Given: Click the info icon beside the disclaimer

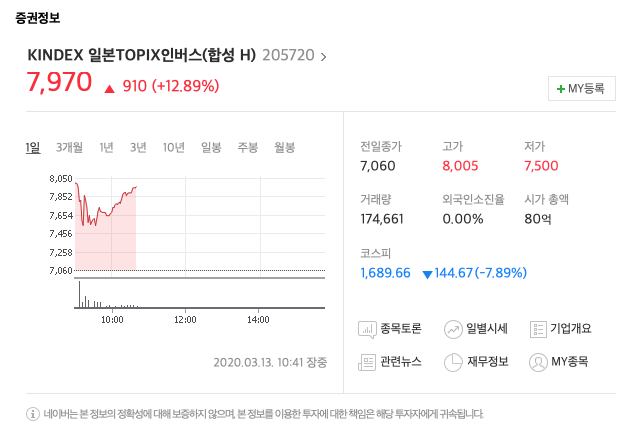Looking at the screenshot, I should pyautogui.click(x=33, y=413).
